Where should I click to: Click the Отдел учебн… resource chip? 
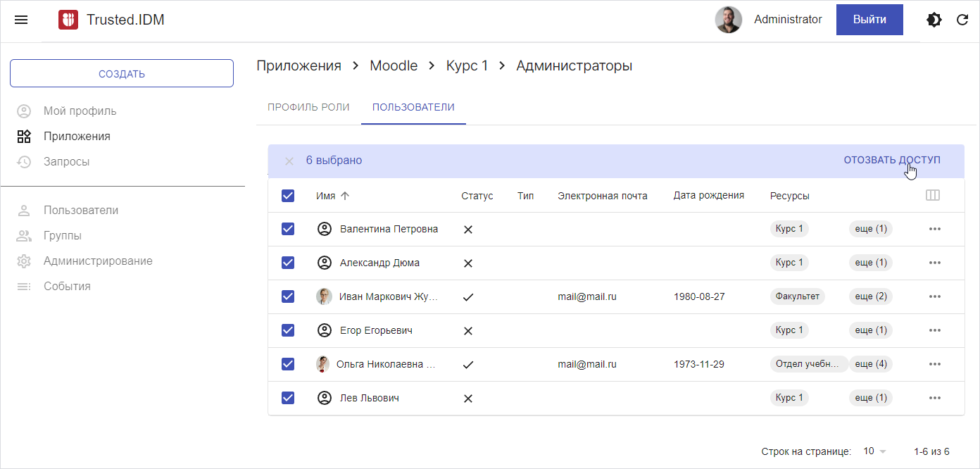click(808, 364)
